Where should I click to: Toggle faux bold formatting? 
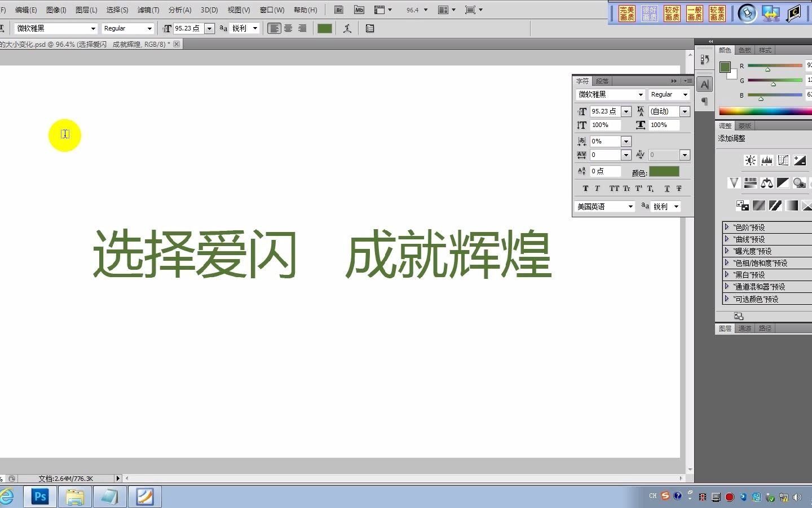(x=585, y=189)
